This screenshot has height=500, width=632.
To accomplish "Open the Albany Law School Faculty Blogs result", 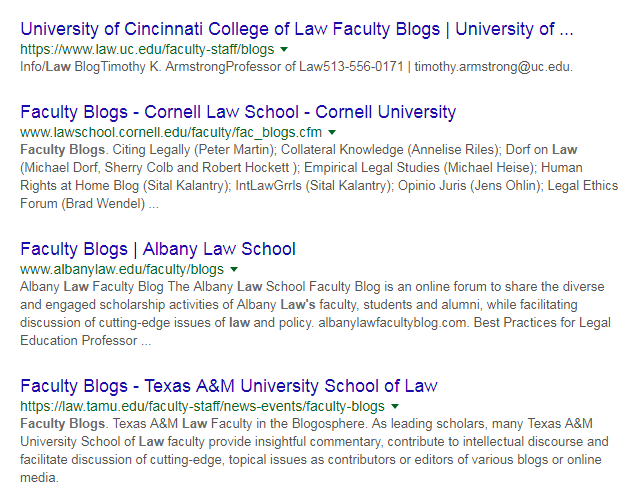I will tap(158, 248).
